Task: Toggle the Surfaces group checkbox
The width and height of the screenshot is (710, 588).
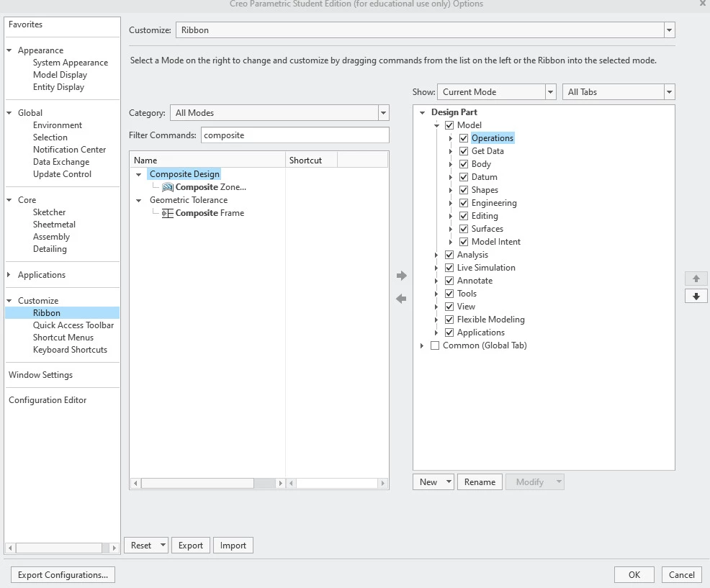Action: coord(464,229)
